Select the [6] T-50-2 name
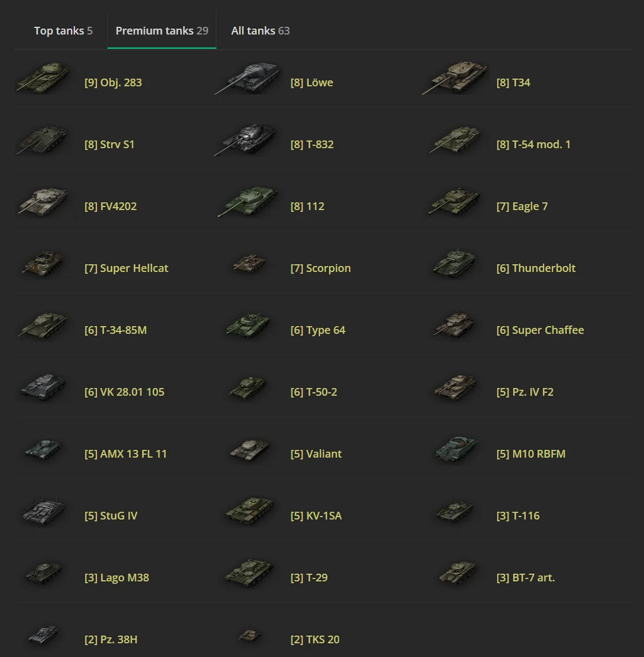644x657 pixels. (314, 392)
